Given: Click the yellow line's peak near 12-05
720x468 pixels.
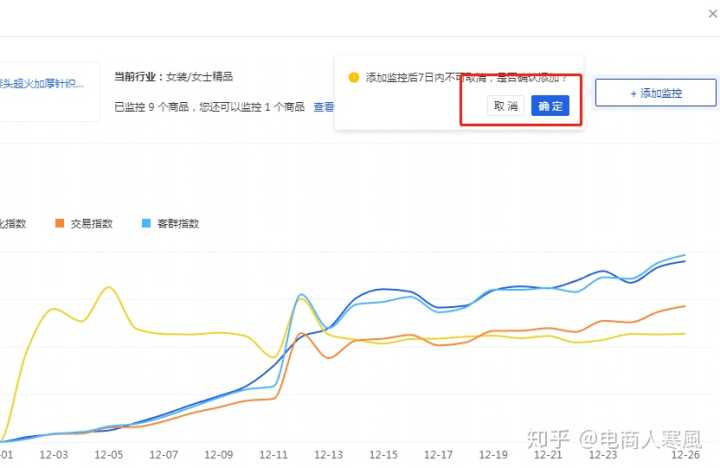Looking at the screenshot, I should (x=107, y=287).
